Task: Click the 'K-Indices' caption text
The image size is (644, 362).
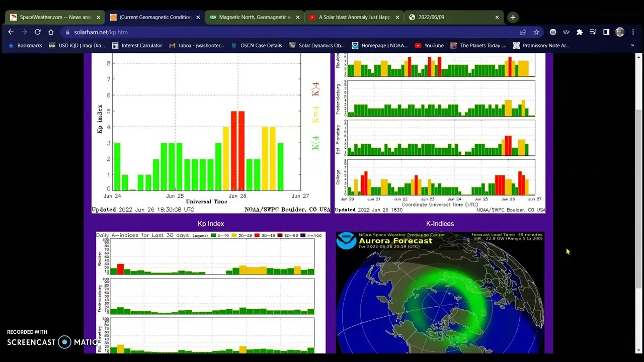Action: tap(440, 224)
